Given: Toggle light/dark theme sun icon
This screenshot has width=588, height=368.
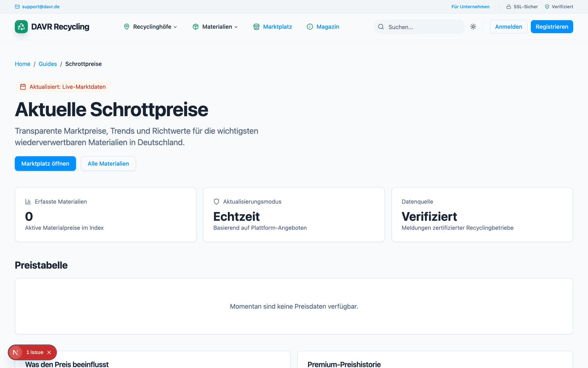Looking at the screenshot, I should pyautogui.click(x=473, y=26).
